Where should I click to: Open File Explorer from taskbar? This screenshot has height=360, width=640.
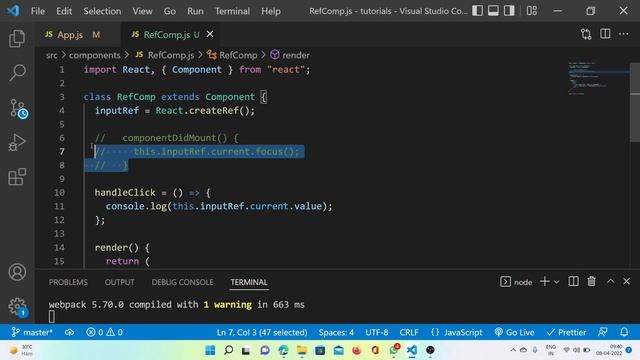pos(302,350)
